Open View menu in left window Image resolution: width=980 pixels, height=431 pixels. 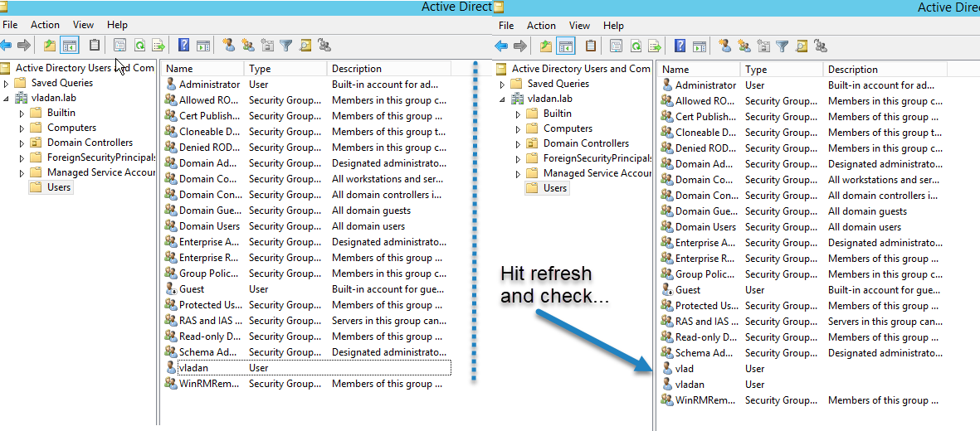83,25
